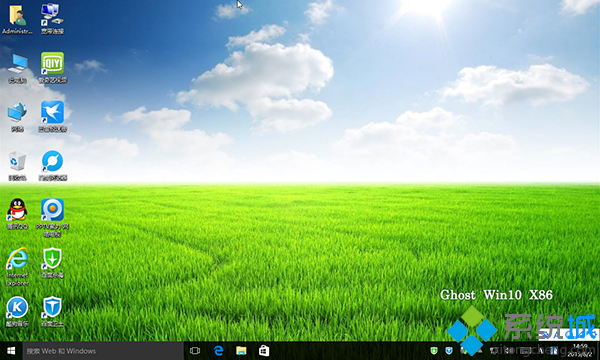Click the blue shield system tray icon
This screenshot has width=600, height=360.
click(449, 351)
